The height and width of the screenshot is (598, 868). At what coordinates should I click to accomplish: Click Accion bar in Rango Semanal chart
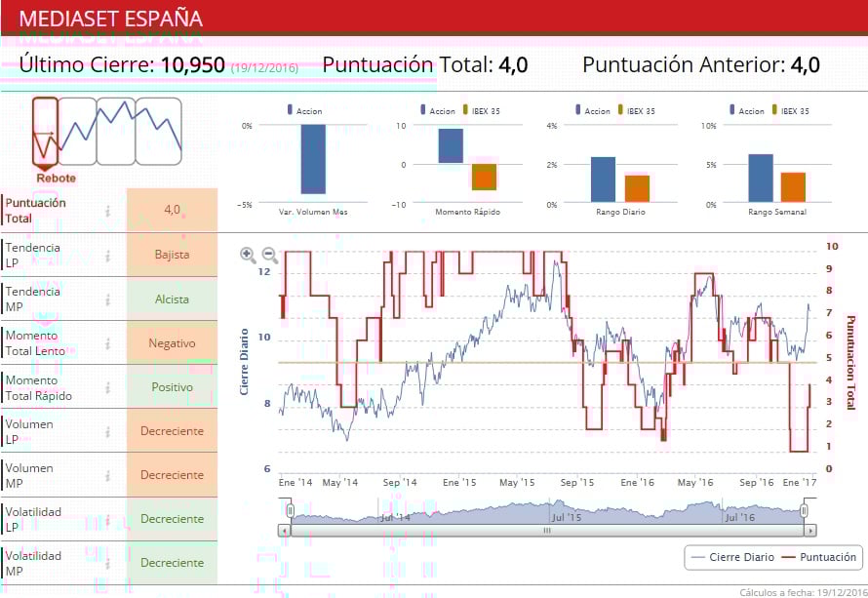(761, 179)
